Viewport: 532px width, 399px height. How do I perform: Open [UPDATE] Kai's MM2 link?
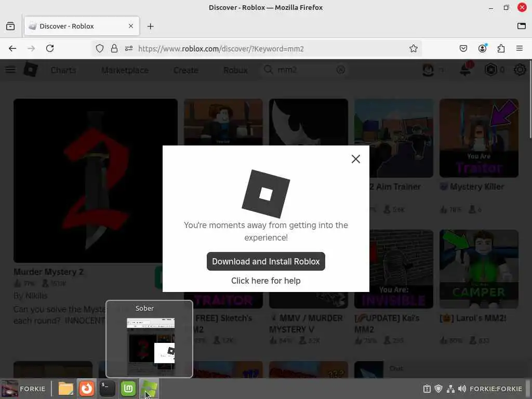[387, 324]
